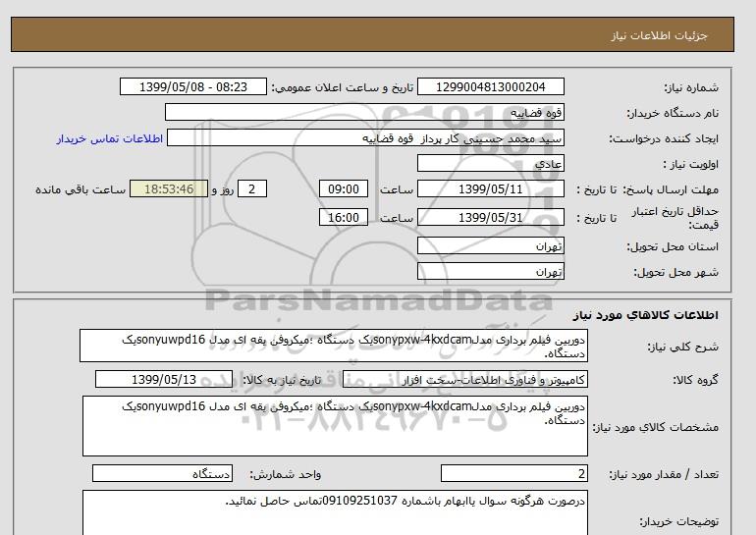Click the goods group field کامپیوتر و فناوری اطلاعات
The height and width of the screenshot is (535, 756).
pos(465,379)
